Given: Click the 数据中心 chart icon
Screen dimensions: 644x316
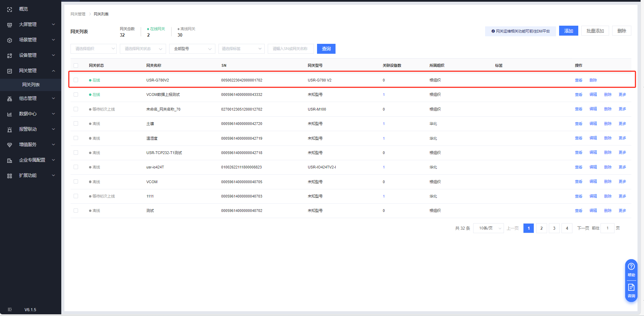Looking at the screenshot, I should pyautogui.click(x=10, y=114).
